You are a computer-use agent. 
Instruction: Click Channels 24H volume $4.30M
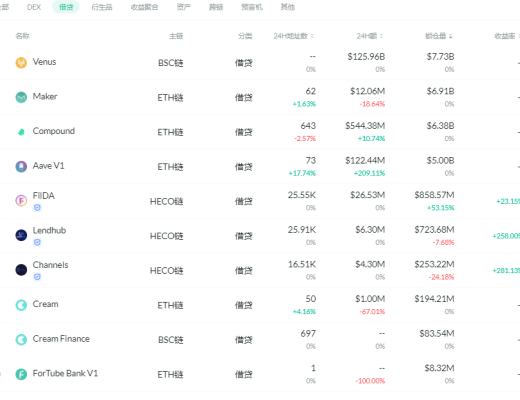pyautogui.click(x=370, y=264)
